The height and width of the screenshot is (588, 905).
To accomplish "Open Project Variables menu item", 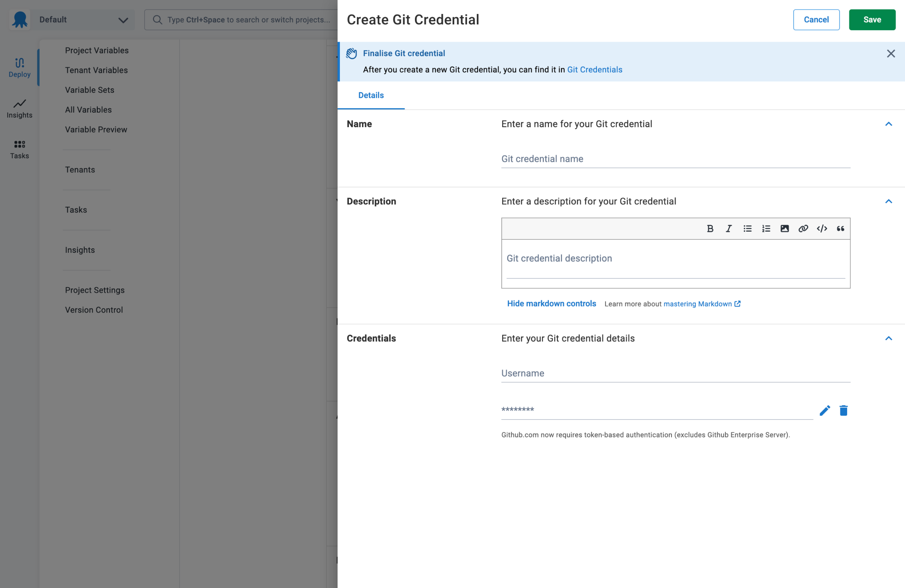I will (97, 50).
